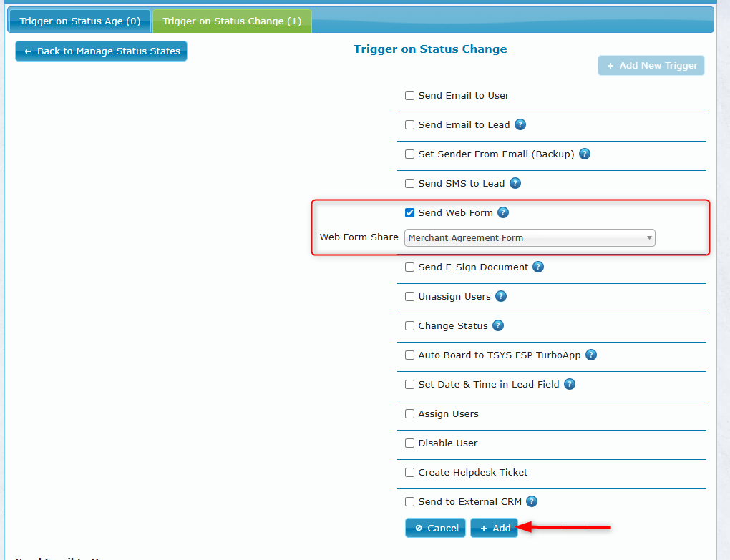This screenshot has height=560, width=730.
Task: Open help tooltip for Send SMS to Lead
Action: [x=515, y=183]
